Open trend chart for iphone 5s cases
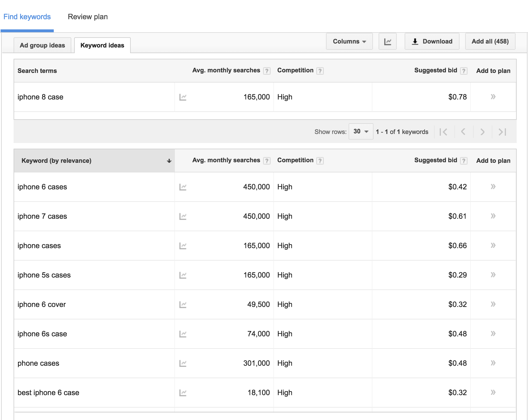 [x=183, y=275]
